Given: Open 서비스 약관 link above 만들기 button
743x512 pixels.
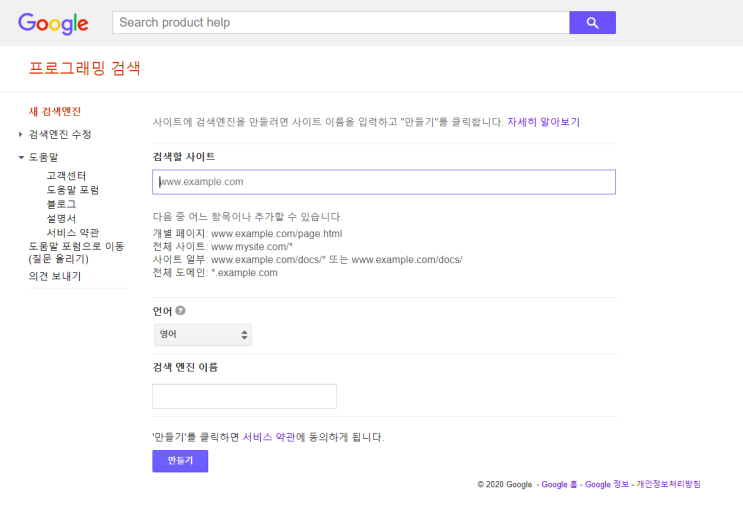Looking at the screenshot, I should (x=269, y=437).
